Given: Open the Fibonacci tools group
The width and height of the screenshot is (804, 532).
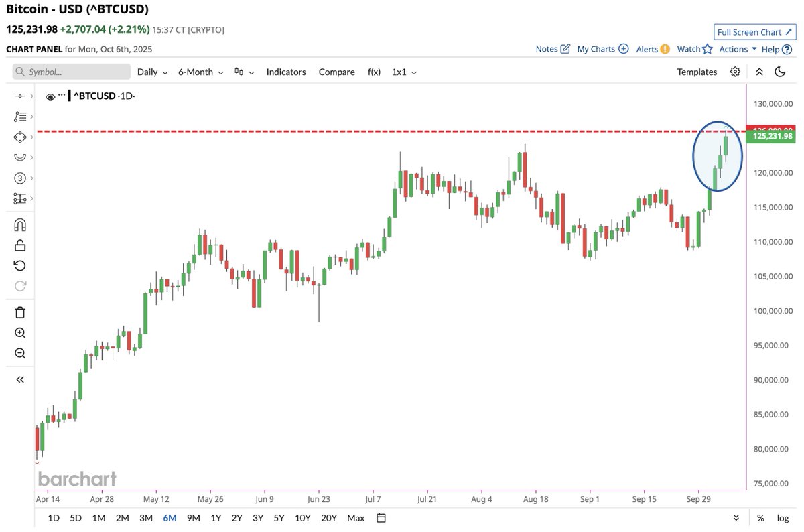Looking at the screenshot, I should click(20, 117).
